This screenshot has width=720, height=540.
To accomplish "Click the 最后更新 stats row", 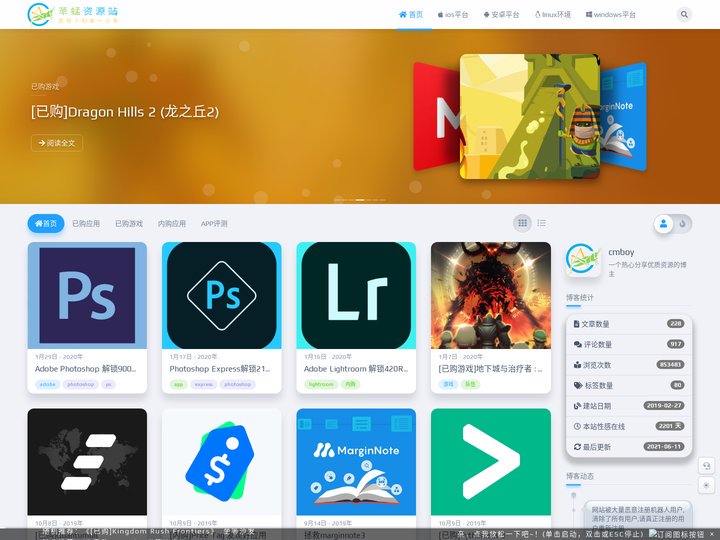I will click(629, 447).
